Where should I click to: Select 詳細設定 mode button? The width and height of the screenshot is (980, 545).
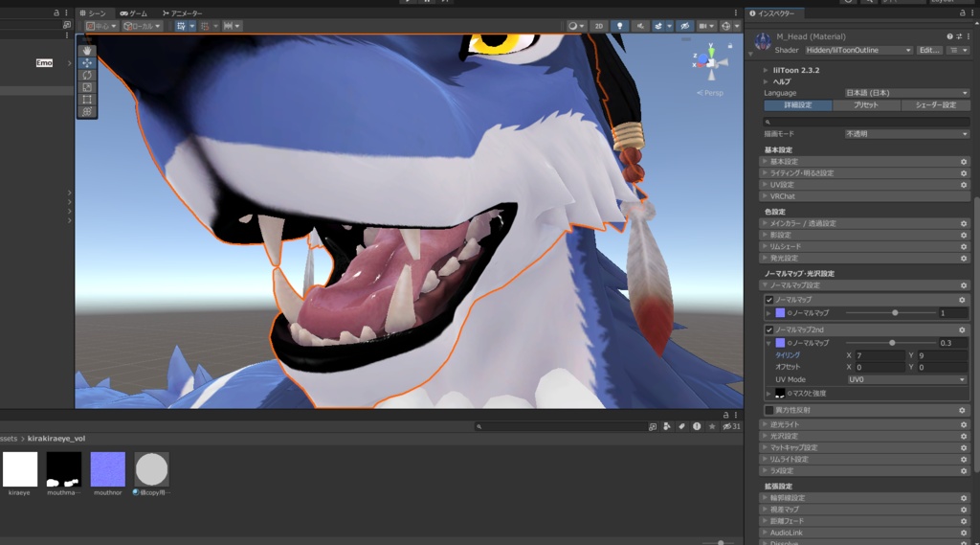[798, 105]
